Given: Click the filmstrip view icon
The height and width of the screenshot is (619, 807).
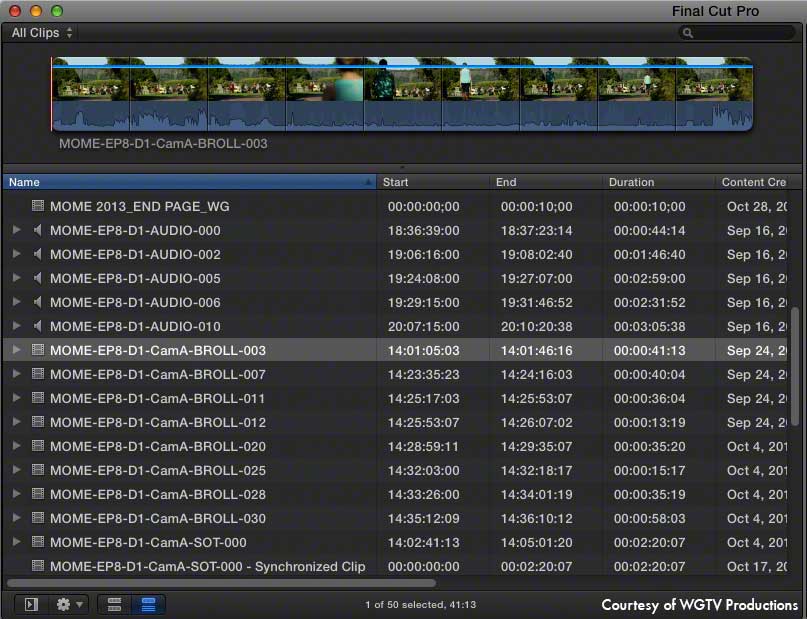Looking at the screenshot, I should point(114,605).
